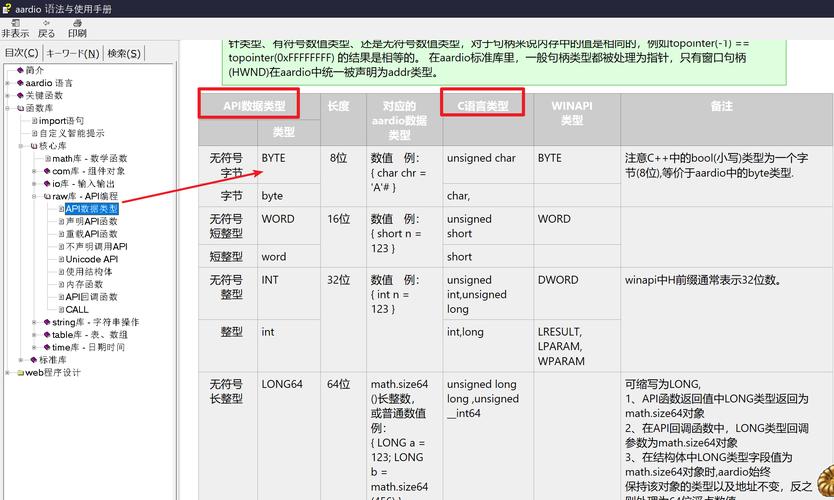Open the 声明API函数 topic

[x=91, y=221]
